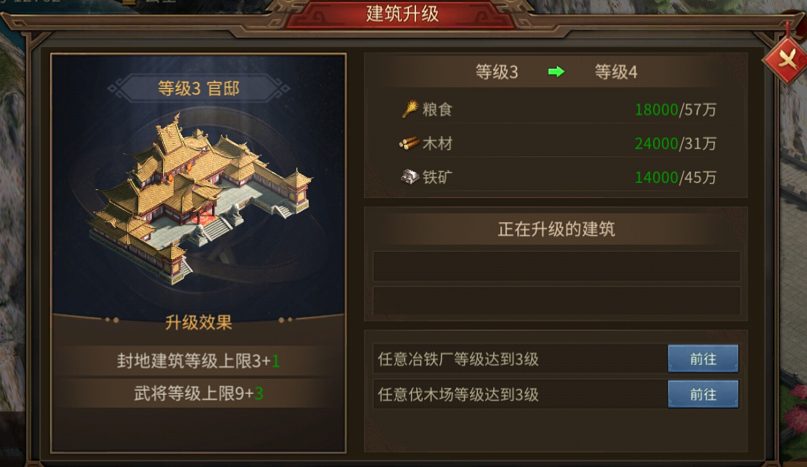The image size is (807, 467).
Task: Click the 正在升级的建筑 header
Action: point(556,229)
